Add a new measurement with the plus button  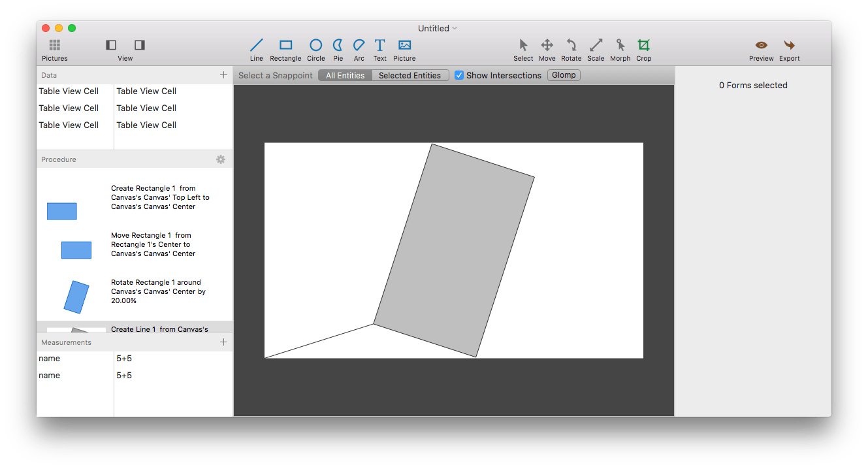(x=223, y=342)
